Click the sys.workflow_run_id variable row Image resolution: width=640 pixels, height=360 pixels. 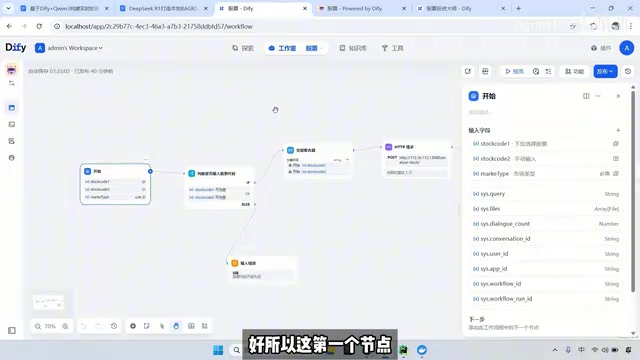click(x=545, y=299)
